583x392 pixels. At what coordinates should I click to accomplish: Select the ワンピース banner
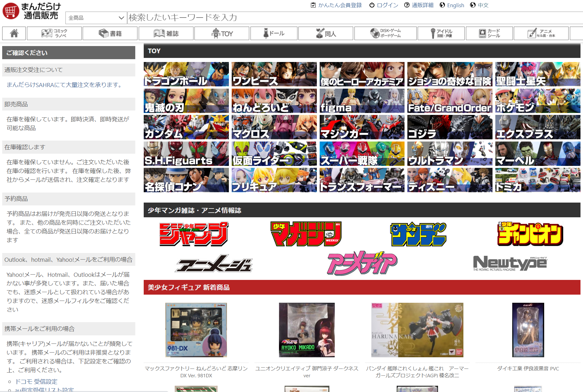(274, 74)
